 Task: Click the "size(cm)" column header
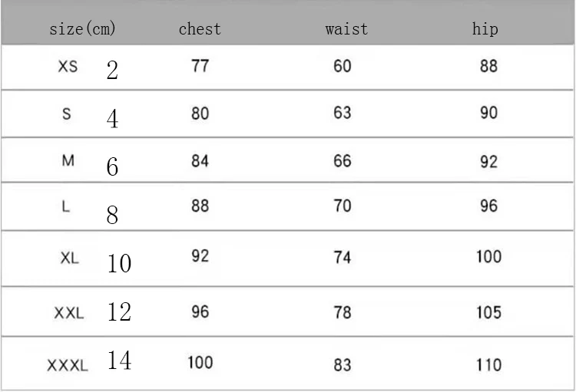[x=83, y=30]
